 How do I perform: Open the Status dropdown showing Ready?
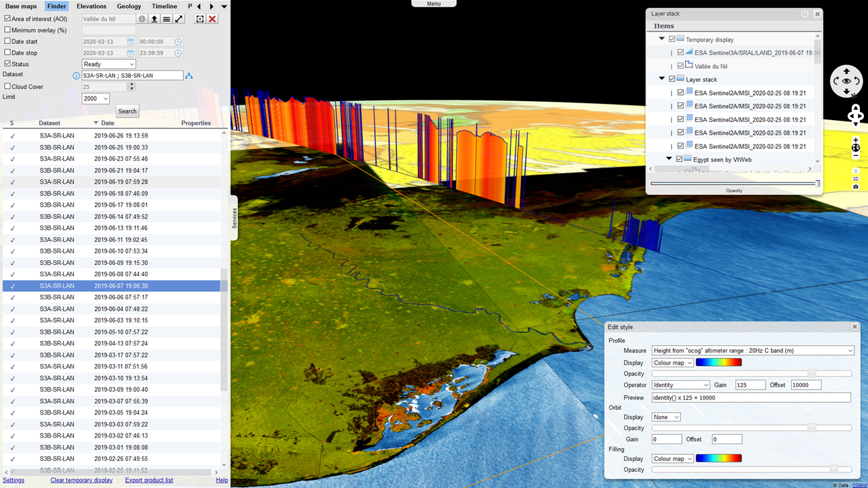pos(108,64)
